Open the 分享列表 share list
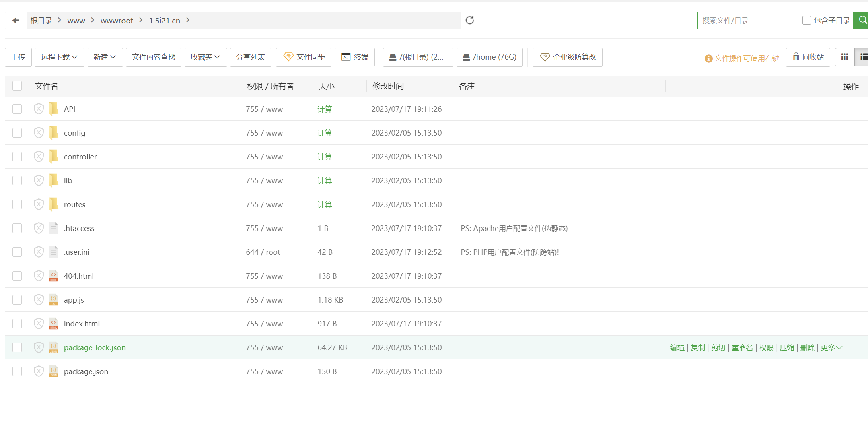This screenshot has width=868, height=423. click(251, 57)
